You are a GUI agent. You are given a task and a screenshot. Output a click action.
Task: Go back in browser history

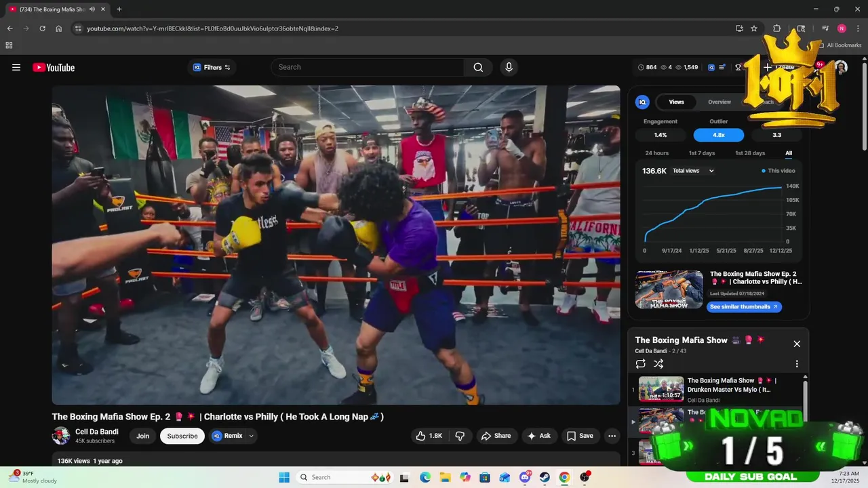[x=9, y=28]
